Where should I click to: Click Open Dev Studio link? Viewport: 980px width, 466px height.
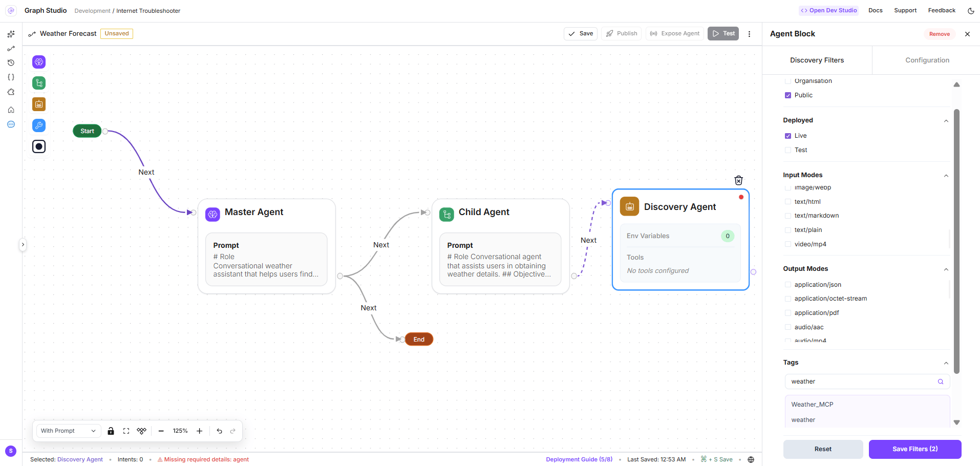point(829,11)
